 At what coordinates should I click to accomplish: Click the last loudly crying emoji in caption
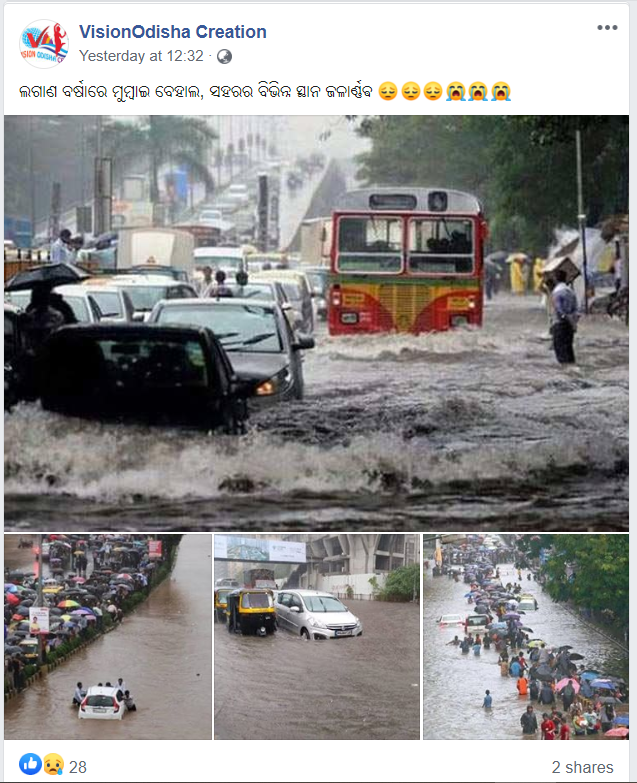click(501, 92)
